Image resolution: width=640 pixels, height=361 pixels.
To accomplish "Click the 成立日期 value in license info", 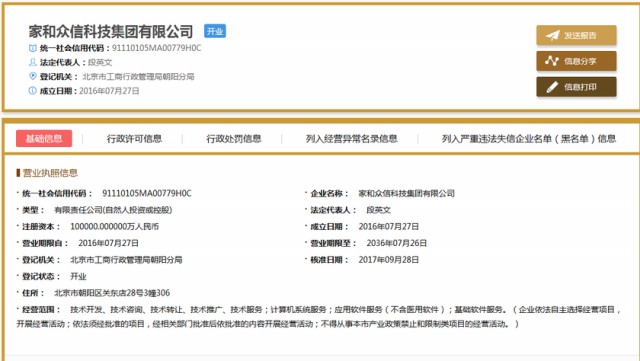I will [x=389, y=226].
